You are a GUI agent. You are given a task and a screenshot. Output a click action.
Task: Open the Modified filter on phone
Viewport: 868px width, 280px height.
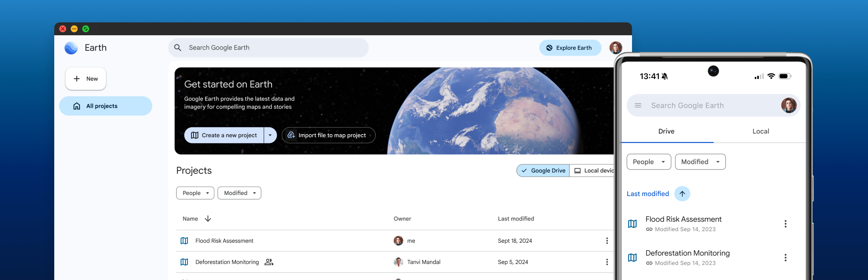pyautogui.click(x=701, y=162)
